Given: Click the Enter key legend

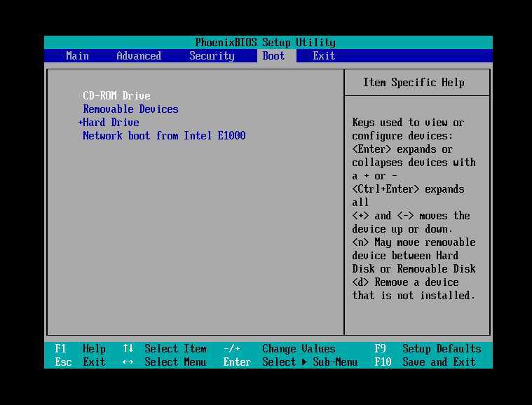Looking at the screenshot, I should [x=237, y=362].
